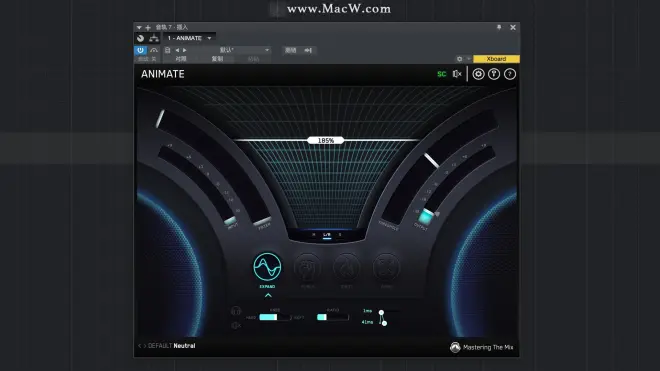Screen dimensions: 660x371
Task: Click the Copy button in host toolbar
Action: coord(217,59)
